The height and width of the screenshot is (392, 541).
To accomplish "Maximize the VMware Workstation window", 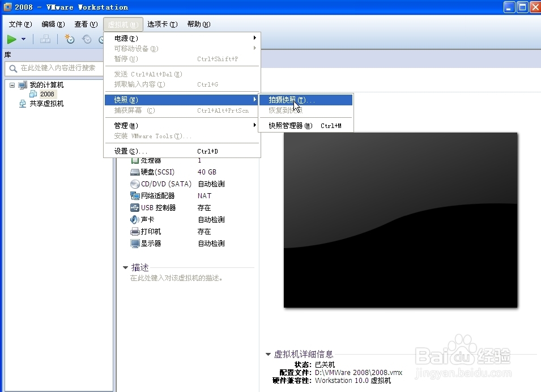I will click(x=522, y=7).
